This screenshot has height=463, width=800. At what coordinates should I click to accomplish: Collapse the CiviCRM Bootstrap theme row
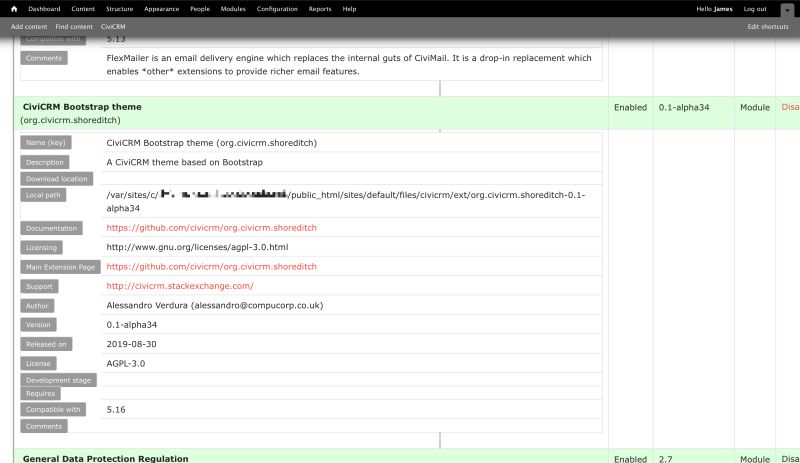point(82,107)
